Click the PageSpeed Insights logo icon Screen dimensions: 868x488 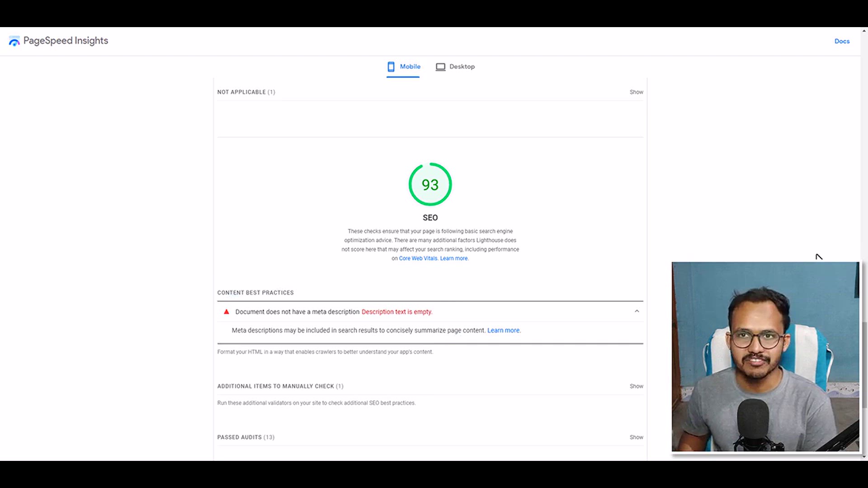click(x=14, y=41)
